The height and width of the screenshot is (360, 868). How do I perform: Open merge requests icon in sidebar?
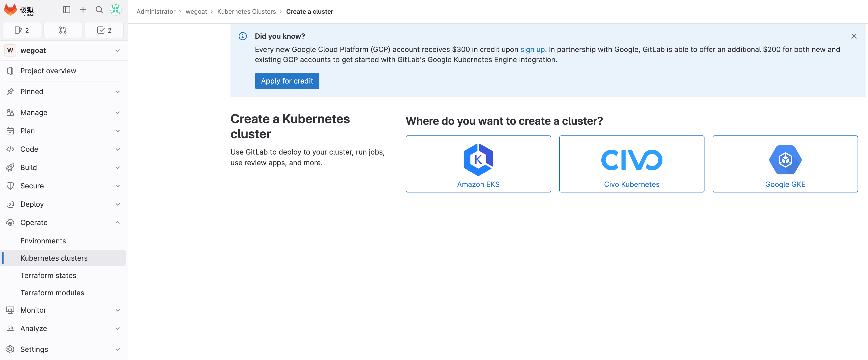[63, 30]
